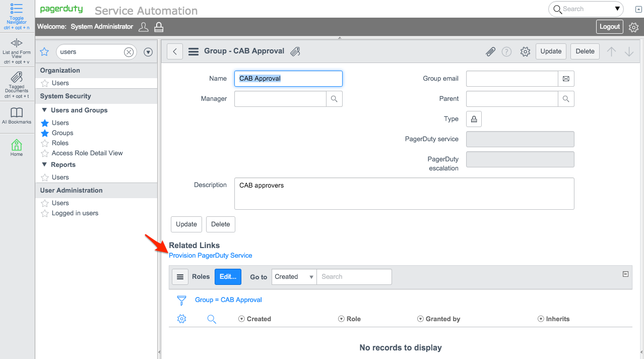
Task: Click the blue Edit... button
Action: coord(228,277)
